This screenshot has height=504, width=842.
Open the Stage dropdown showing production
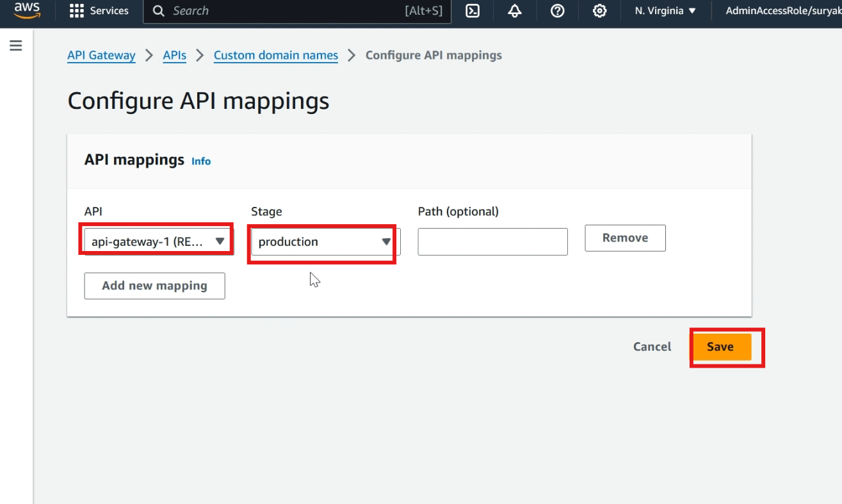coord(325,241)
